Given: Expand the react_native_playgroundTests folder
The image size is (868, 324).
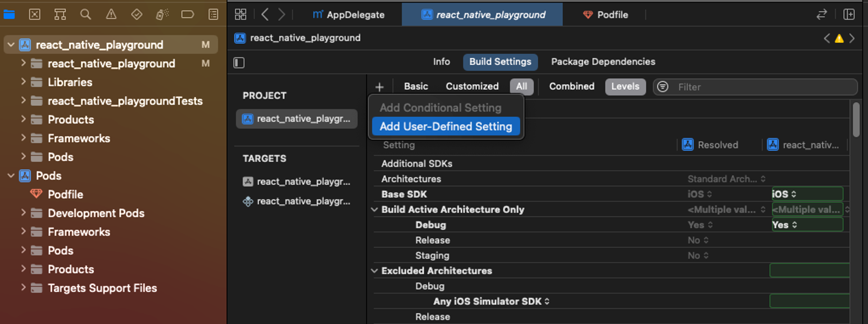Looking at the screenshot, I should pos(23,101).
